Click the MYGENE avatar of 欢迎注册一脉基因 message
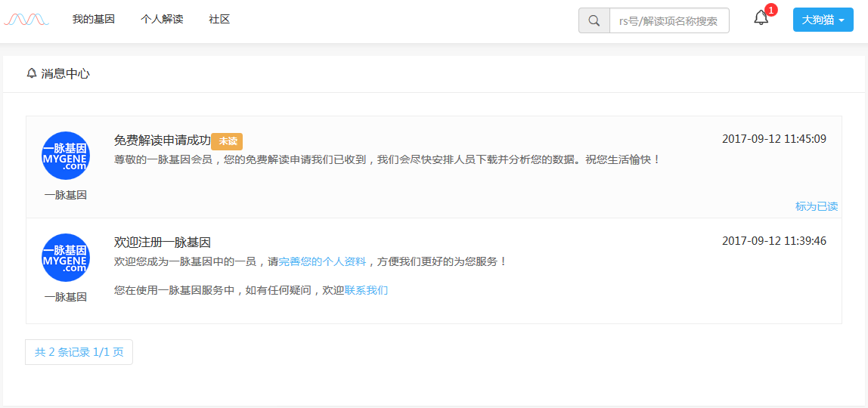 (66, 258)
